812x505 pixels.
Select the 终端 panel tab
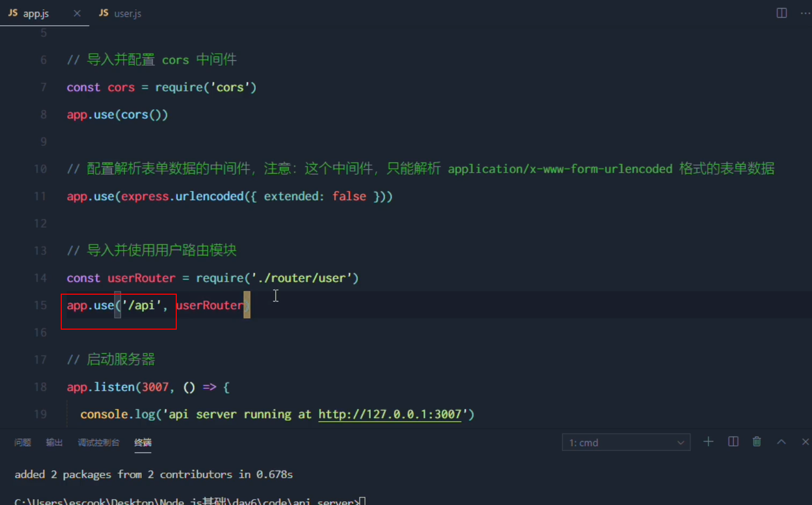click(143, 443)
